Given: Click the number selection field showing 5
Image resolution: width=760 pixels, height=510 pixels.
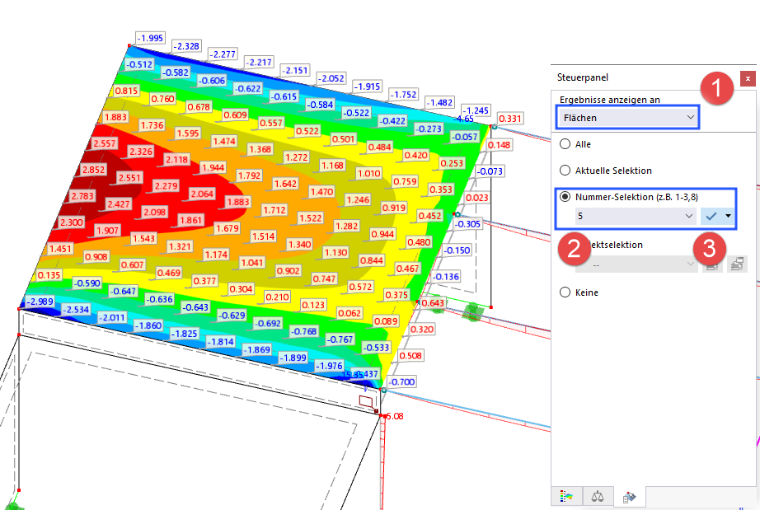Looking at the screenshot, I should click(636, 216).
